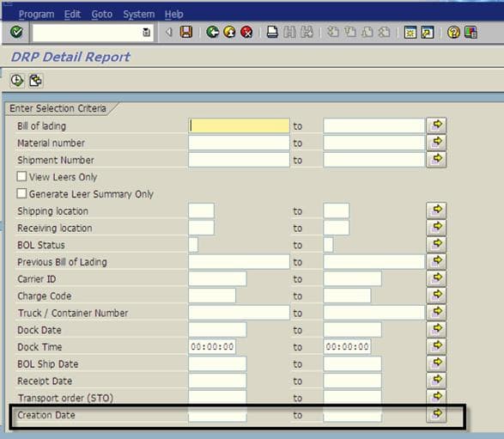Open multiple selection for Carrier ID
This screenshot has width=504, height=439.
pos(436,278)
